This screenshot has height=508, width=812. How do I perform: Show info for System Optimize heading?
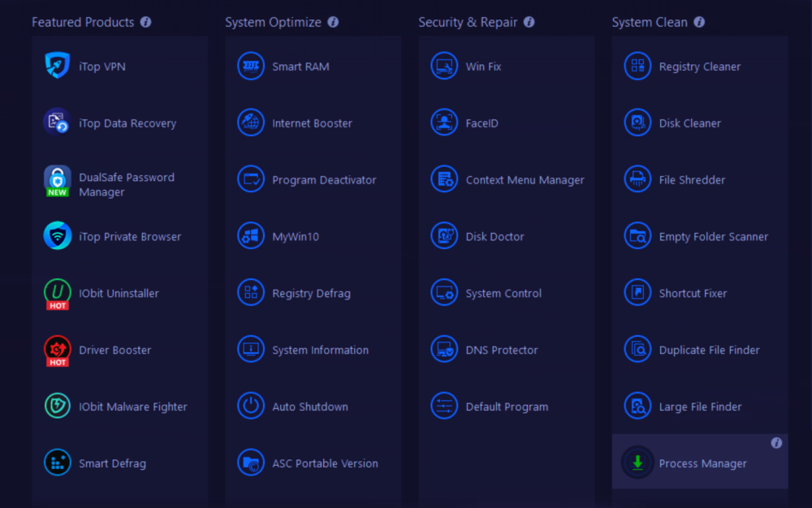333,22
